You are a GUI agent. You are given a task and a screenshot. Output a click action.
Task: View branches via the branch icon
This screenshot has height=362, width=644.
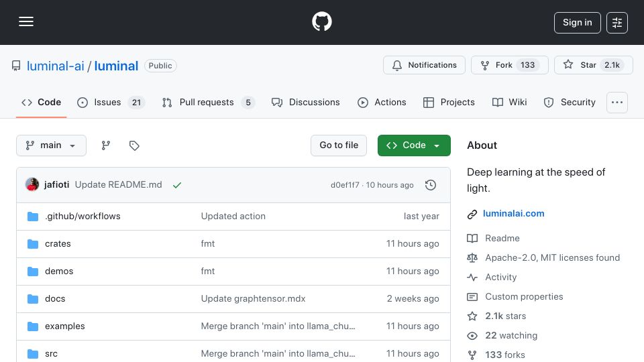106,145
